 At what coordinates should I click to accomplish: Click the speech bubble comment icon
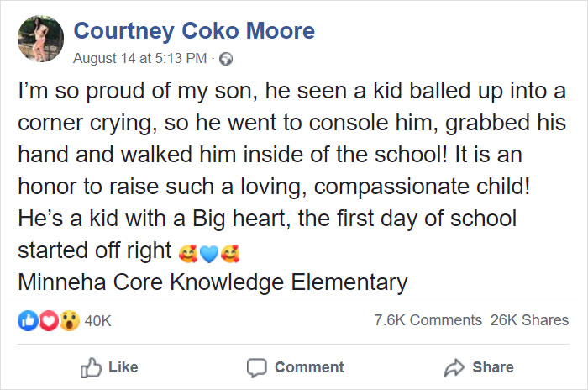256,367
